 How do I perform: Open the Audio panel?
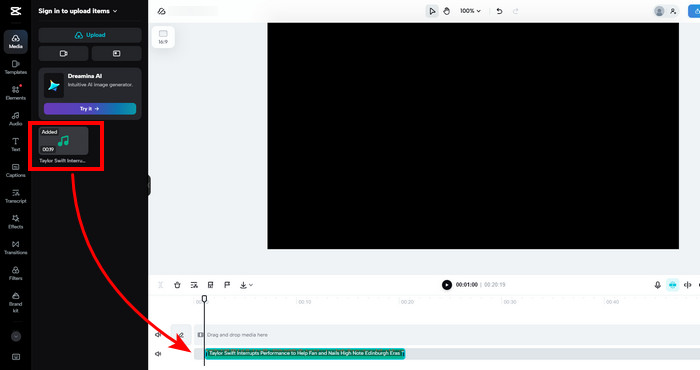pyautogui.click(x=16, y=119)
